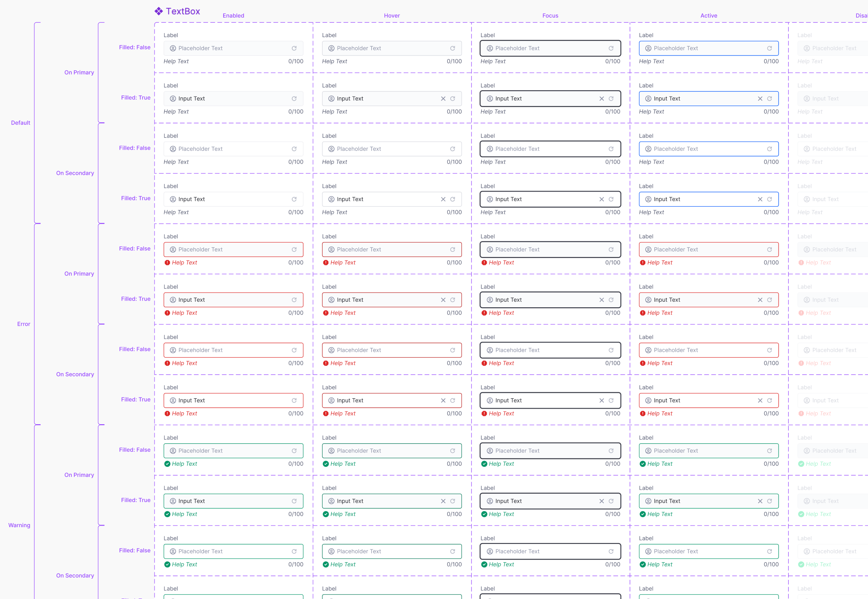Viewport: 868px width, 599px height.
Task: Select the Active column header
Action: click(x=709, y=16)
